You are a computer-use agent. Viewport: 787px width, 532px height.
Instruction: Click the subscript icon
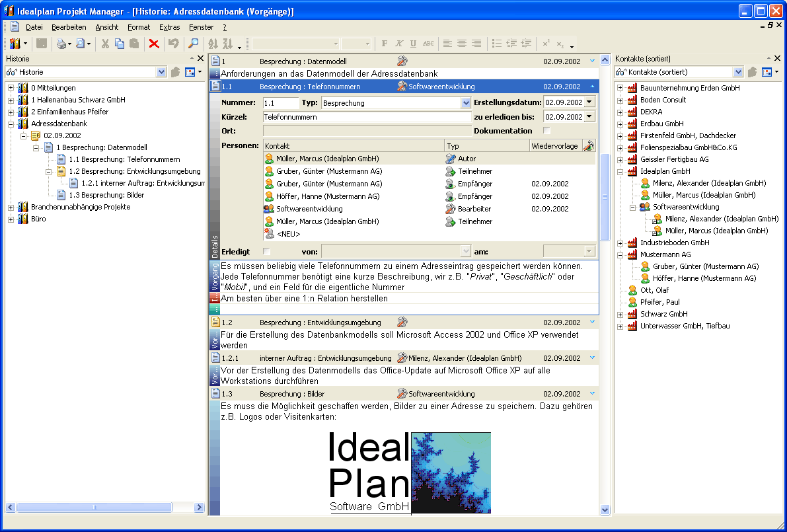tap(560, 44)
